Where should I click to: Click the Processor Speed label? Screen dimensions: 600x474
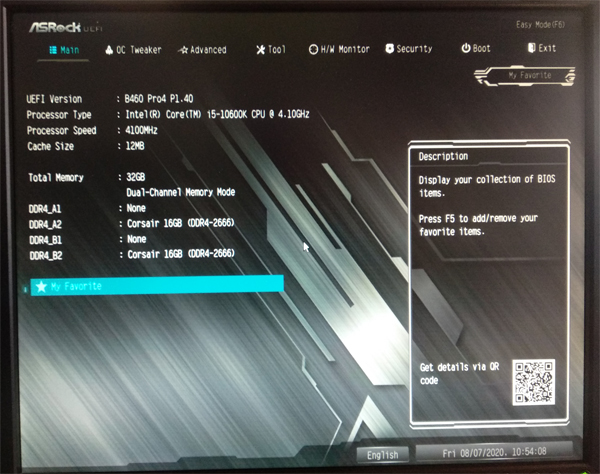[62, 130]
